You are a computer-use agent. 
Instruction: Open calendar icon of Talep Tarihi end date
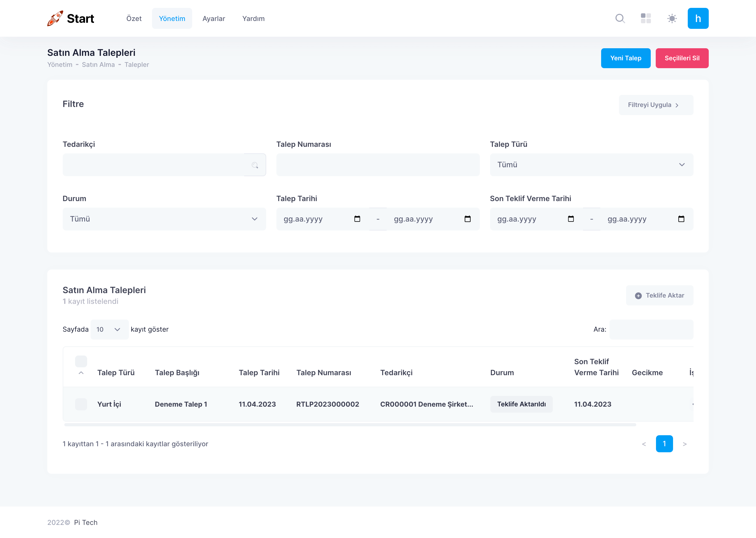point(468,219)
